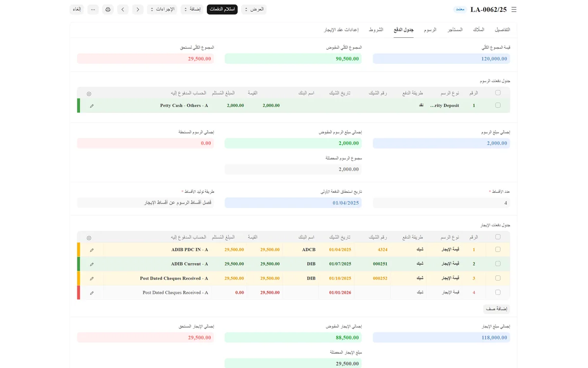
Task: Tick the checkbox of the Security Deposit fee row
Action: pos(498,105)
